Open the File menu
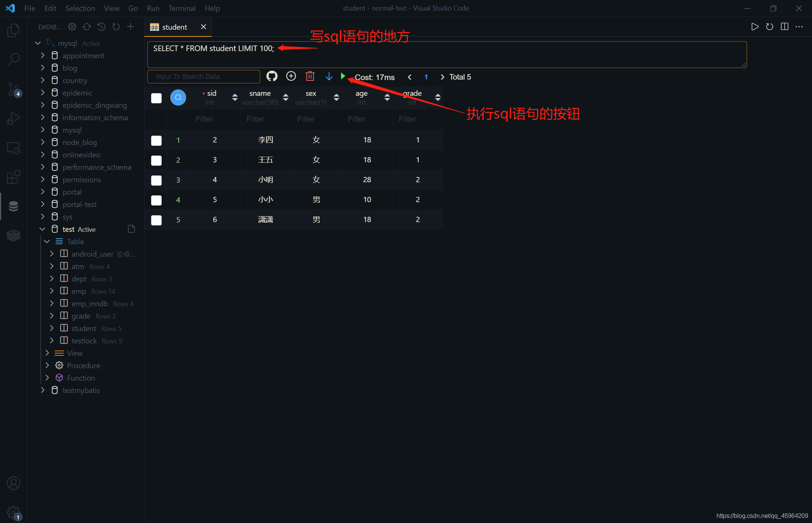This screenshot has width=812, height=523. [x=30, y=8]
